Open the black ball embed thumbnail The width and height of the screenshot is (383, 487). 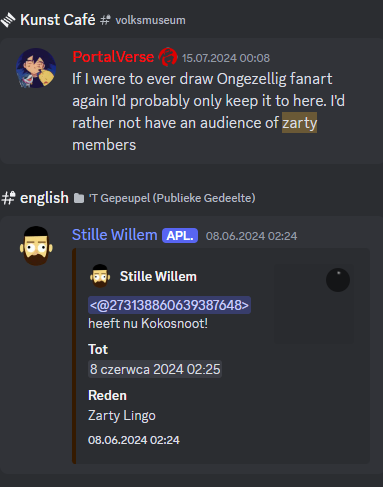point(338,280)
